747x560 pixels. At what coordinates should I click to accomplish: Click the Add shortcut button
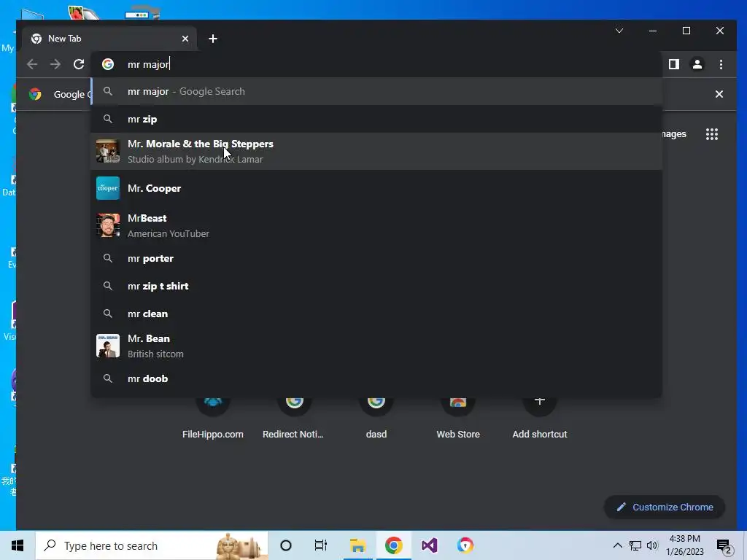(x=540, y=416)
